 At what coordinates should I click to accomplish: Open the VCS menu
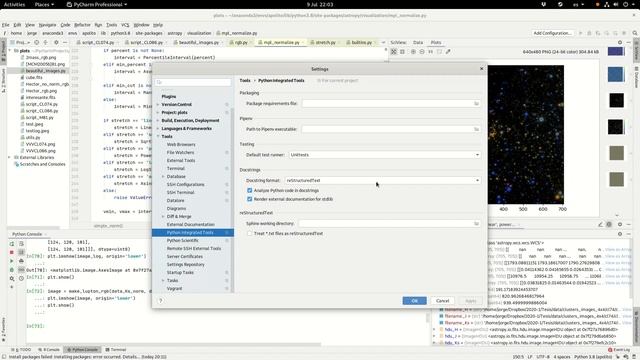125,25
